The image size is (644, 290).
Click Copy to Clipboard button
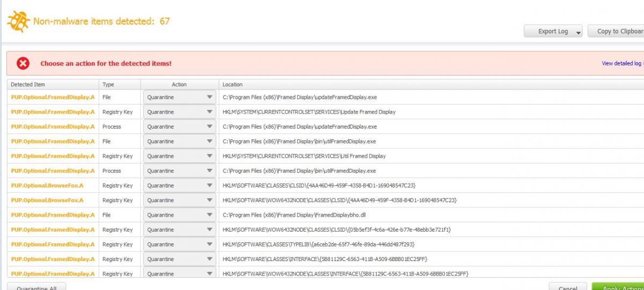(617, 32)
